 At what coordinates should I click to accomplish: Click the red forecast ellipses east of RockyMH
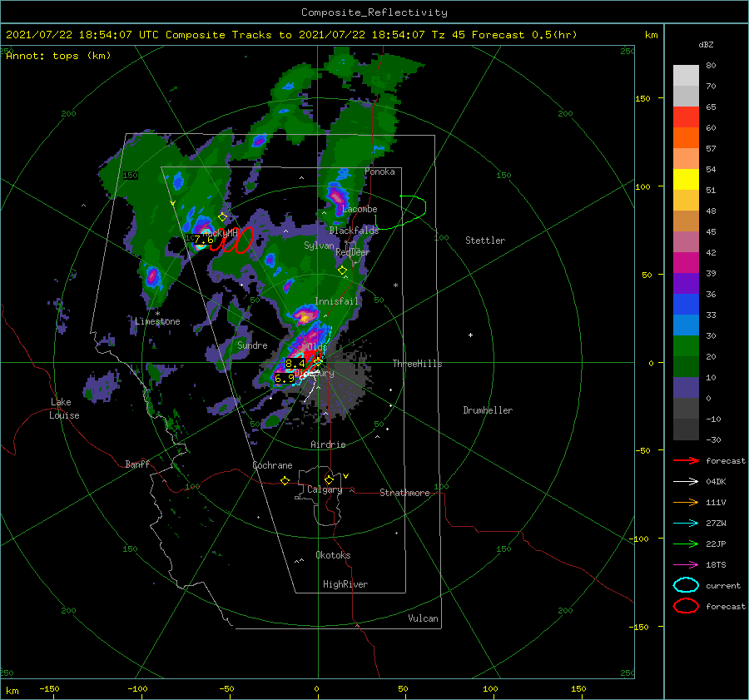click(x=233, y=240)
